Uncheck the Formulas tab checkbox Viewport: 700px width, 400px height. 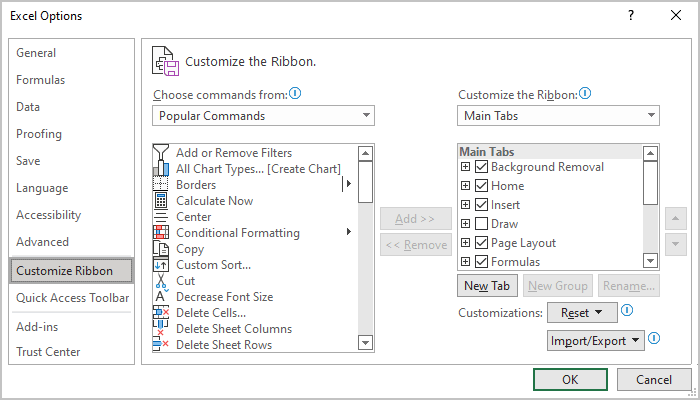[x=481, y=262]
